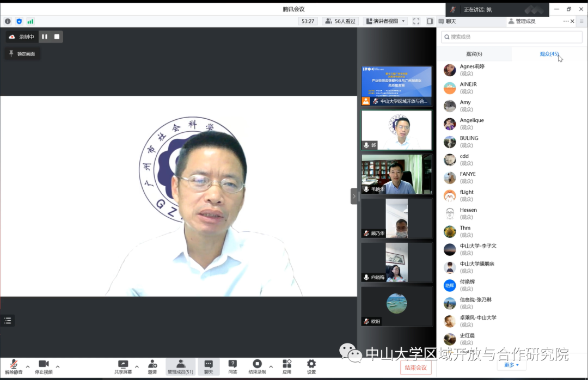Viewport: 588px width, 380px height.
Task: Click the 结束录制 button
Action: [257, 367]
